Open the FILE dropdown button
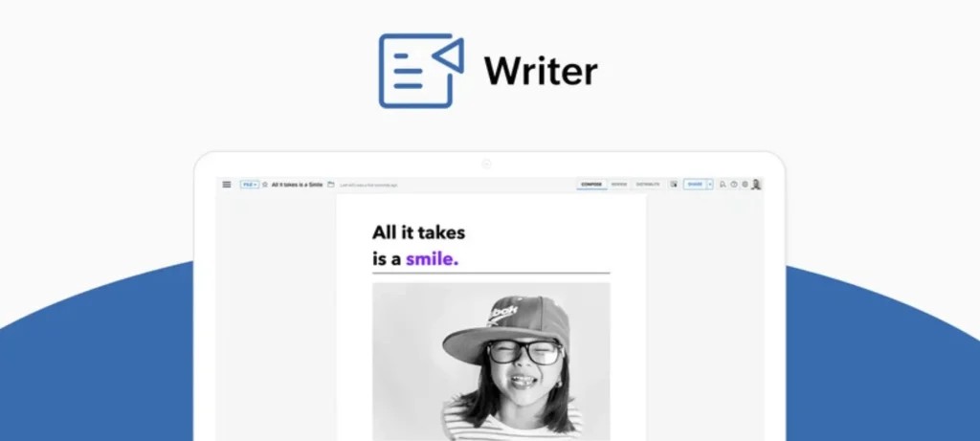980x441 pixels. 250,185
